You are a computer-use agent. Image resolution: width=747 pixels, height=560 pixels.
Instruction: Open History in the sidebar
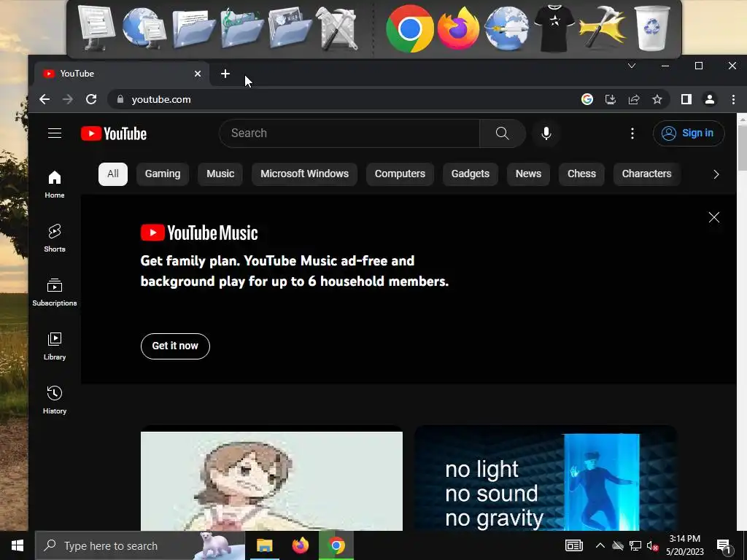(55, 400)
